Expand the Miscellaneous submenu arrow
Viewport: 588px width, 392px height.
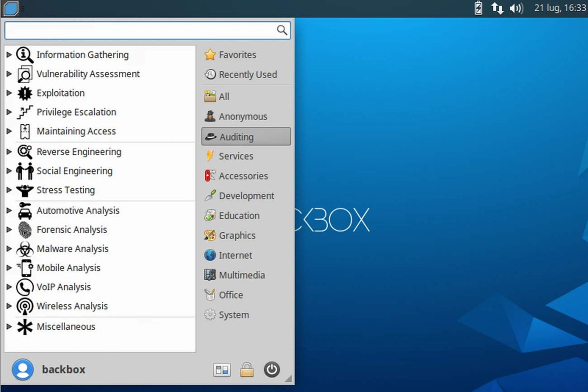pos(9,327)
